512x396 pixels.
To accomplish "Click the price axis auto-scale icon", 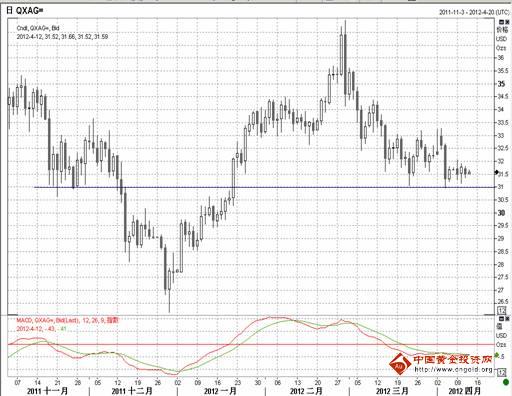I will pos(502,311).
